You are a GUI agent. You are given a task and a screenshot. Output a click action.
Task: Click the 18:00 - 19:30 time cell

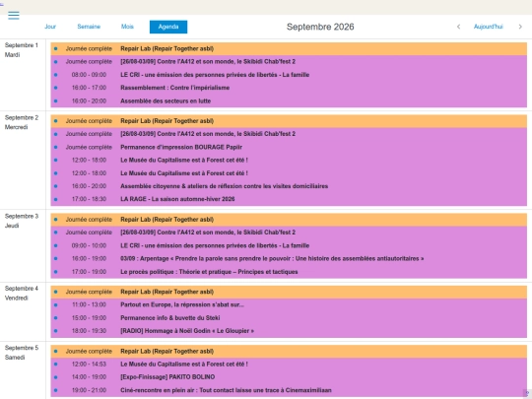pos(89,331)
